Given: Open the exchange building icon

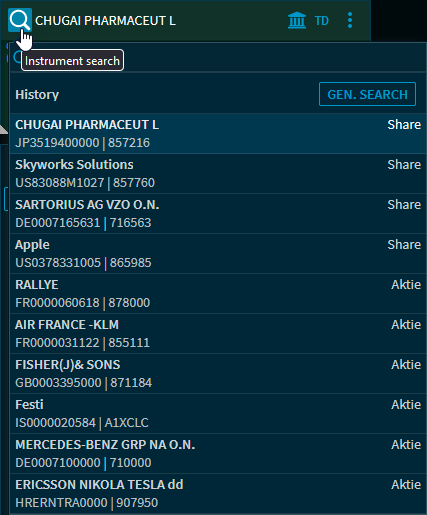Looking at the screenshot, I should [297, 21].
